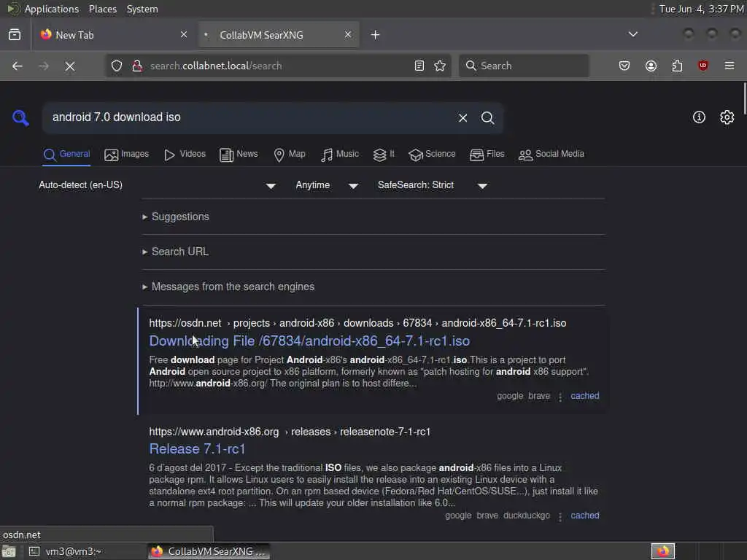
Task: Expand the Suggestions section
Action: (x=176, y=217)
